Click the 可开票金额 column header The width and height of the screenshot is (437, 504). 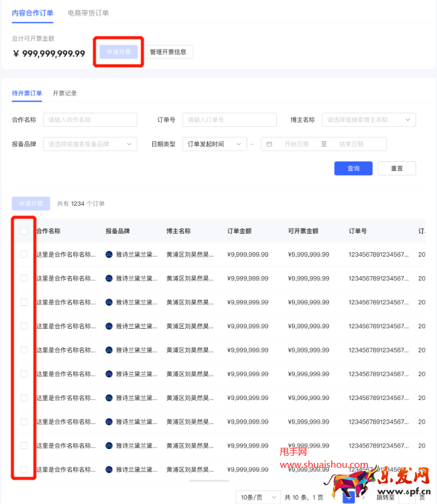coord(303,231)
